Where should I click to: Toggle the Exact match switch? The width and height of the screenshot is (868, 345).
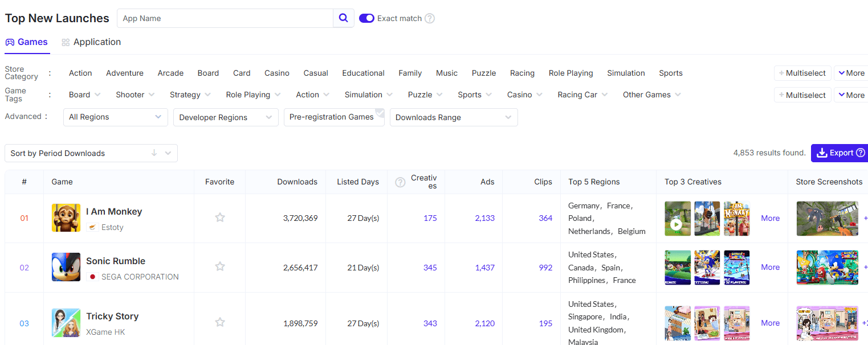(x=366, y=18)
